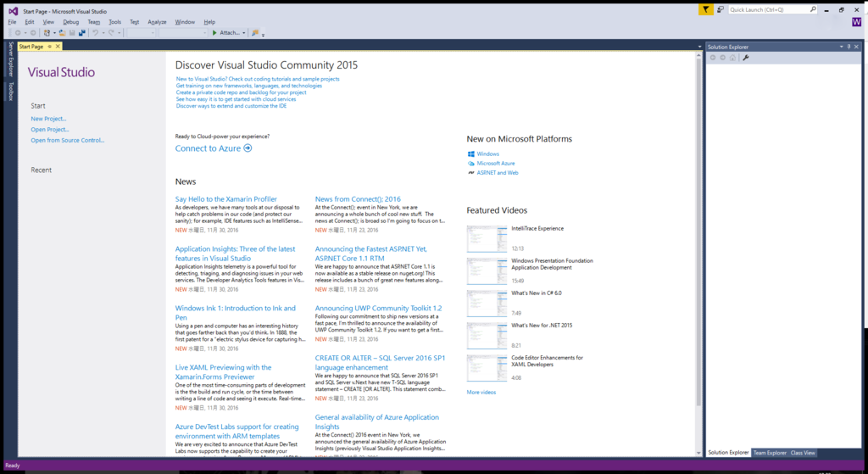This screenshot has height=474, width=868.
Task: Open News from Connect(); 2016 article
Action: [358, 198]
